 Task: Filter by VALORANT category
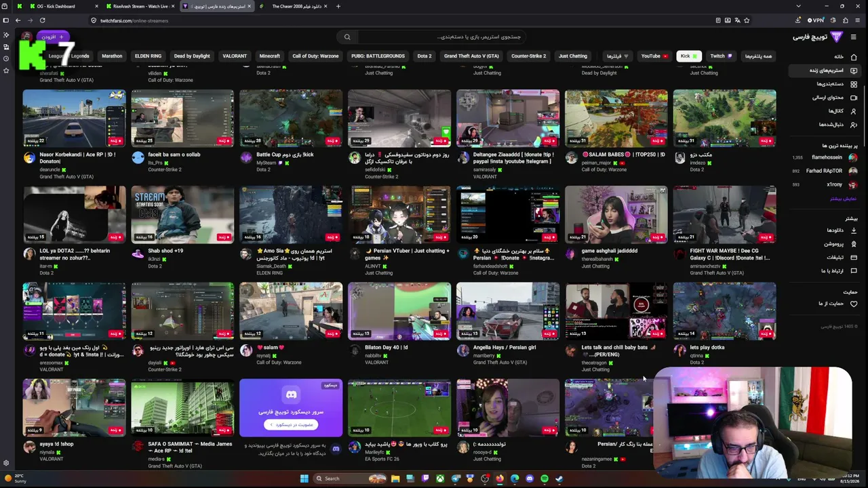pyautogui.click(x=235, y=56)
